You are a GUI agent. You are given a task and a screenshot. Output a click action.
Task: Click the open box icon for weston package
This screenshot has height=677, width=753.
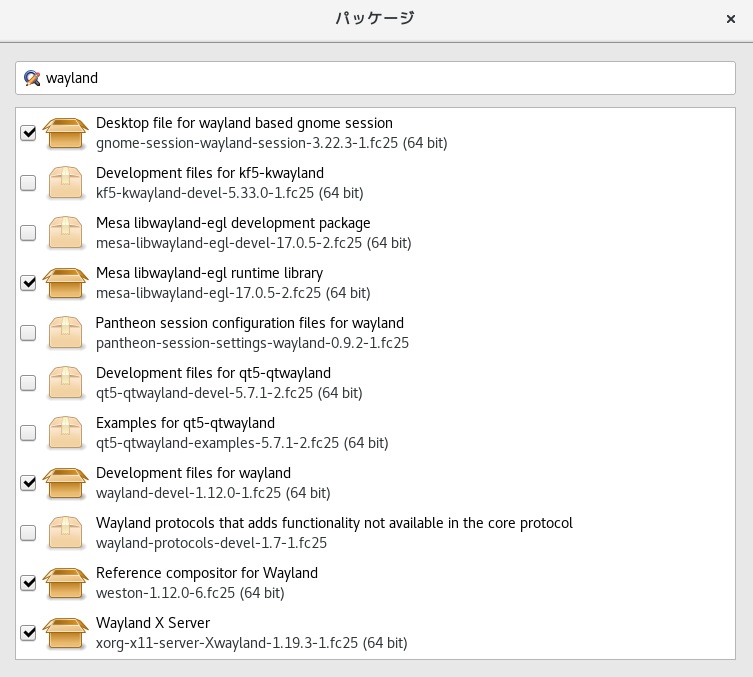tap(67, 583)
